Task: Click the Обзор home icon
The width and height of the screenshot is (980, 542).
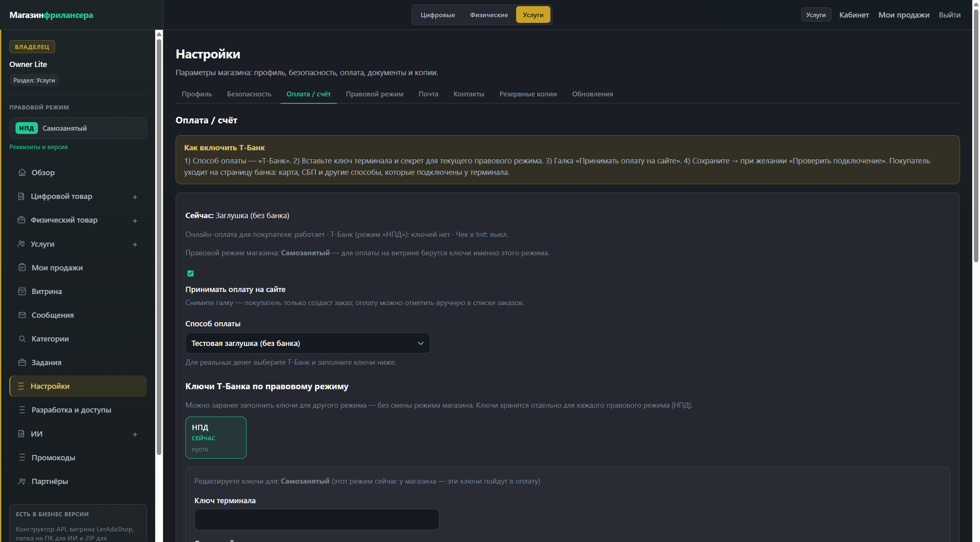Action: tap(22, 172)
